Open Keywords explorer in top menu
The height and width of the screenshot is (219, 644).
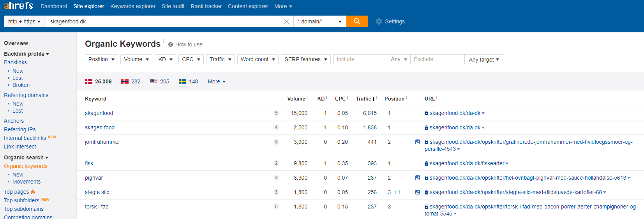coord(132,6)
